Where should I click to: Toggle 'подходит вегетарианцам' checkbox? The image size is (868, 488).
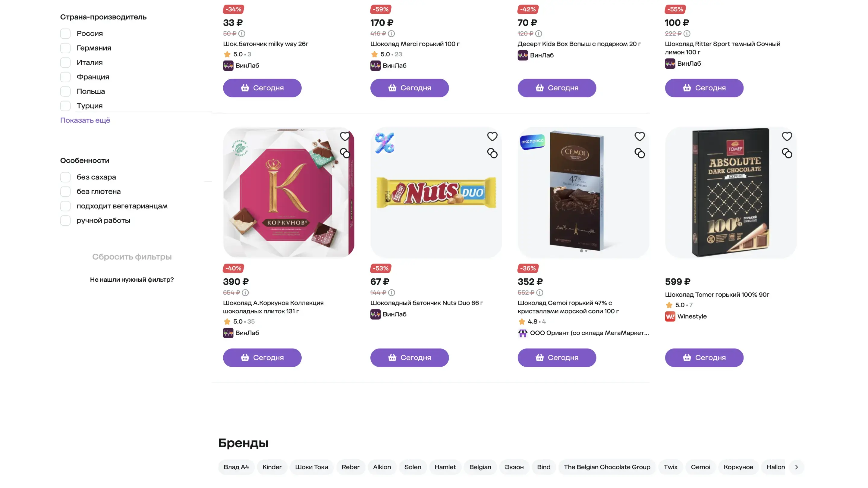[x=65, y=206]
